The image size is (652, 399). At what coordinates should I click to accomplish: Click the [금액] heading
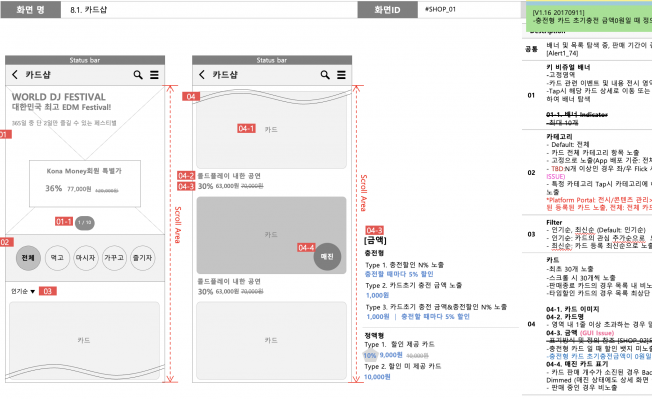(x=375, y=240)
